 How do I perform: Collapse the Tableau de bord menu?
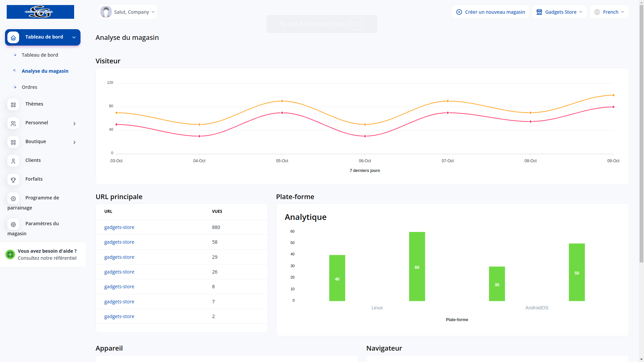74,37
